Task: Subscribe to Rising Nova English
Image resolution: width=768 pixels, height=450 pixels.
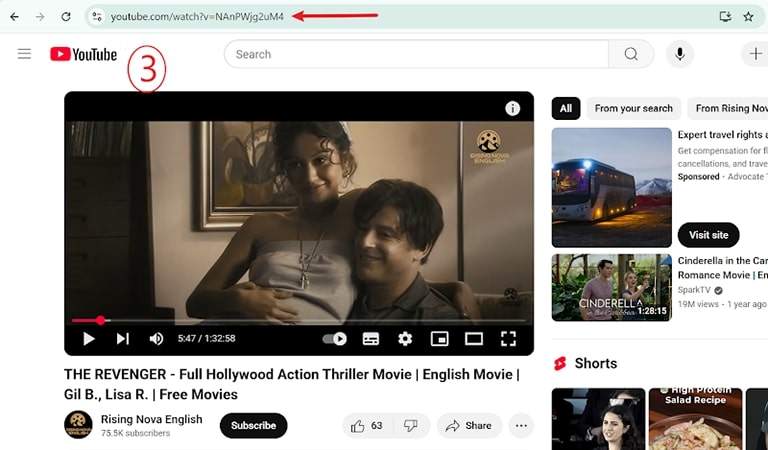Action: 253,425
